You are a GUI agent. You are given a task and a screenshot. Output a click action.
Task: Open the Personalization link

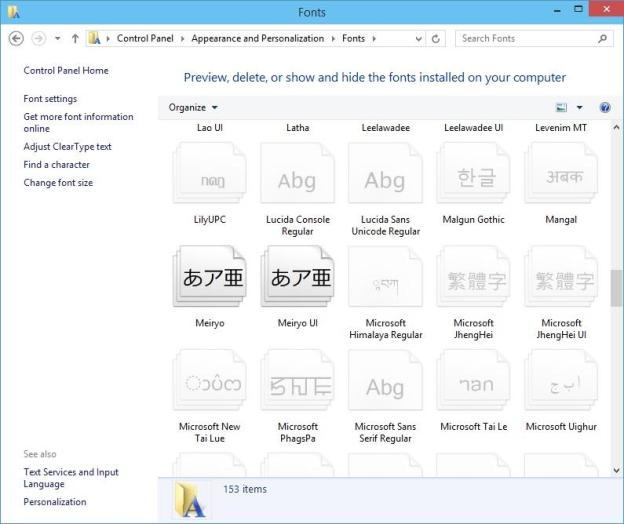tap(55, 502)
